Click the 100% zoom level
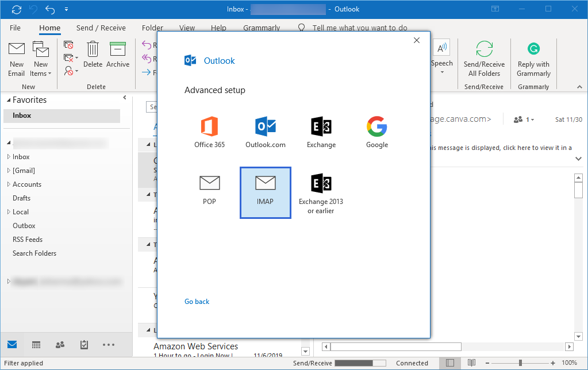 click(569, 363)
